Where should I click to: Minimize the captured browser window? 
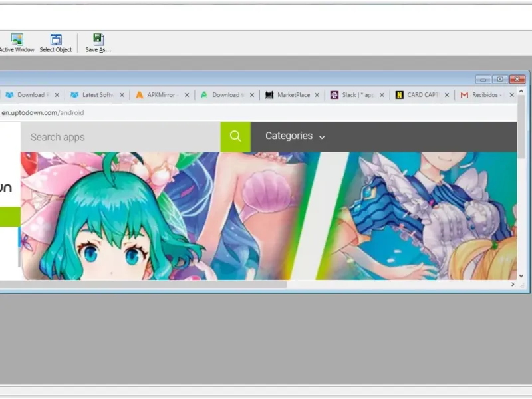tap(483, 79)
